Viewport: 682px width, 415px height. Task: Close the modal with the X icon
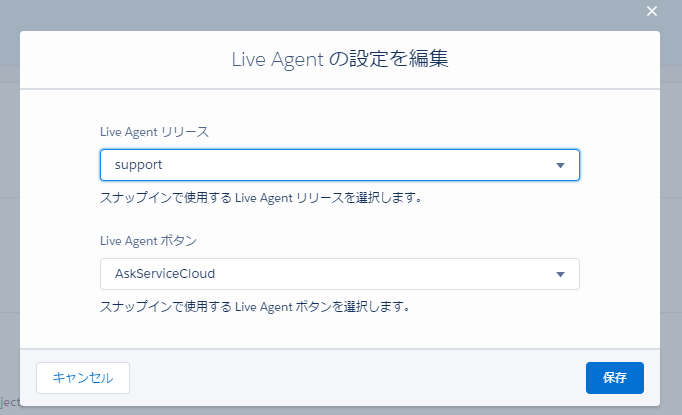pyautogui.click(x=652, y=12)
